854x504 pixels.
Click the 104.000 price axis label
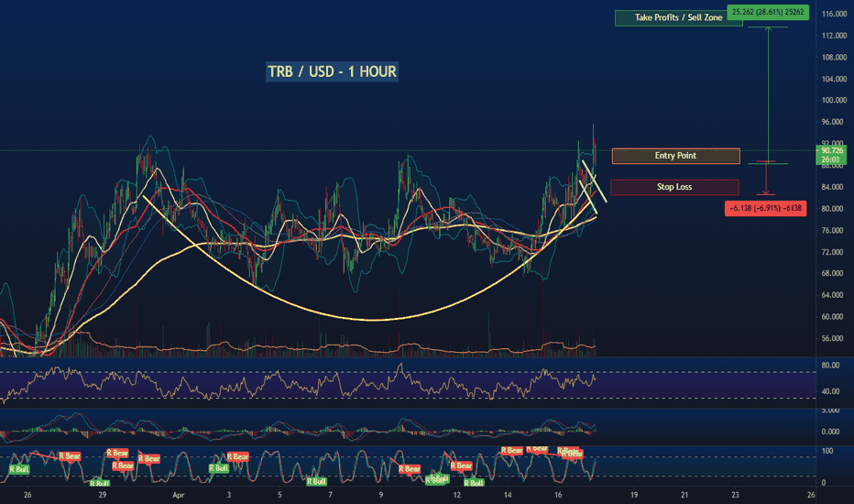834,79
